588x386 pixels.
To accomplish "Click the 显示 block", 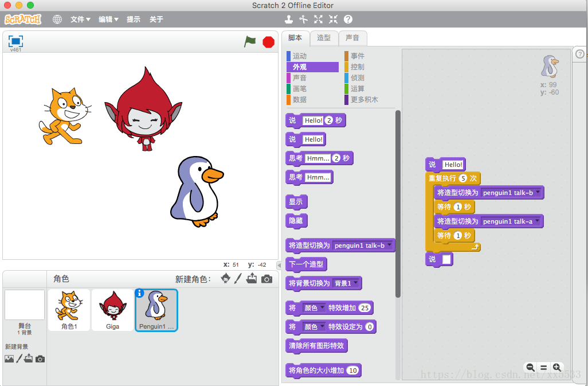I will (296, 202).
